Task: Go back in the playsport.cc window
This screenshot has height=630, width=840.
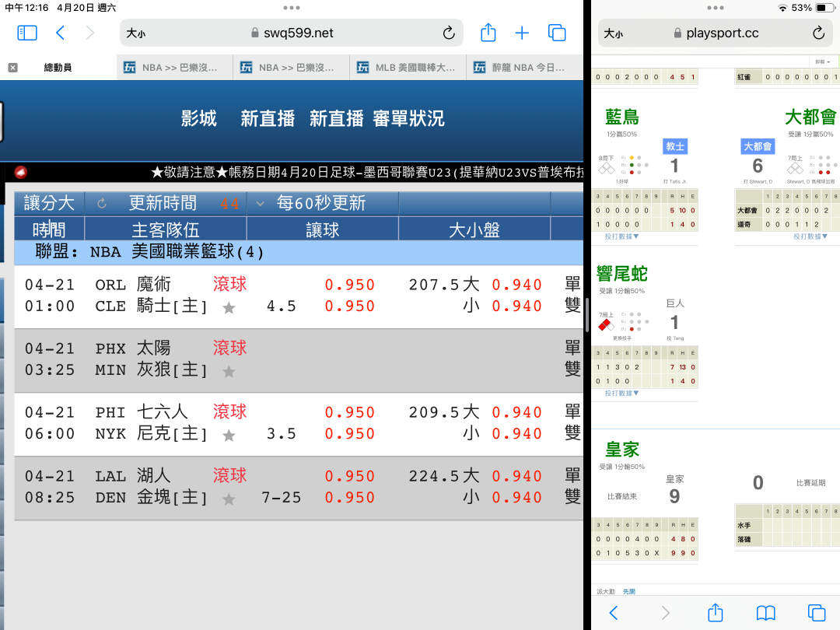Action: tap(614, 613)
